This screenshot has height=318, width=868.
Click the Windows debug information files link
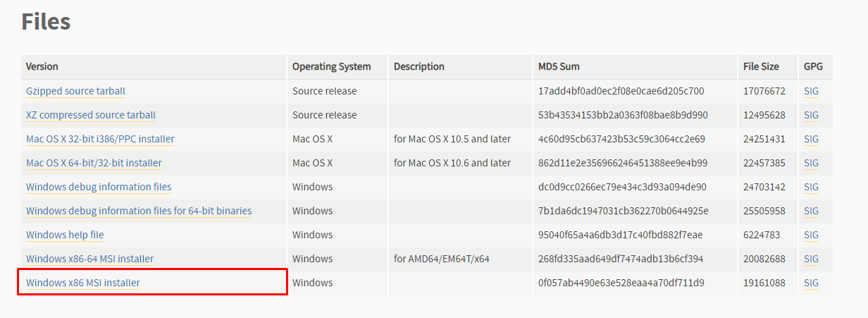tap(99, 187)
